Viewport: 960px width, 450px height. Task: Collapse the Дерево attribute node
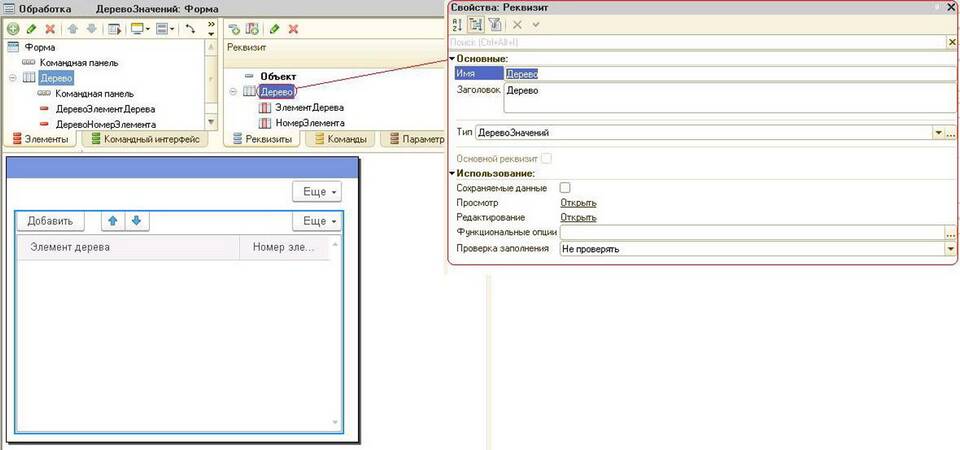coord(233,92)
